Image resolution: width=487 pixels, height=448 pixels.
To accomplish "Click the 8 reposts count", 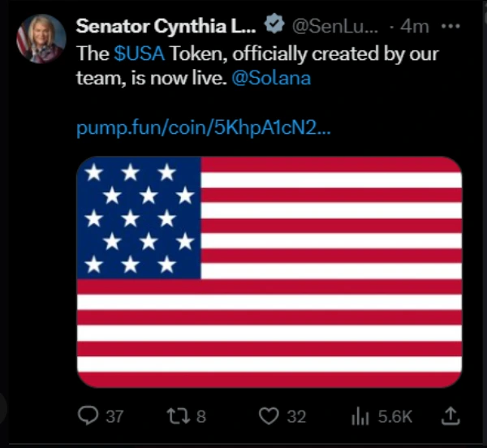I will tap(201, 416).
